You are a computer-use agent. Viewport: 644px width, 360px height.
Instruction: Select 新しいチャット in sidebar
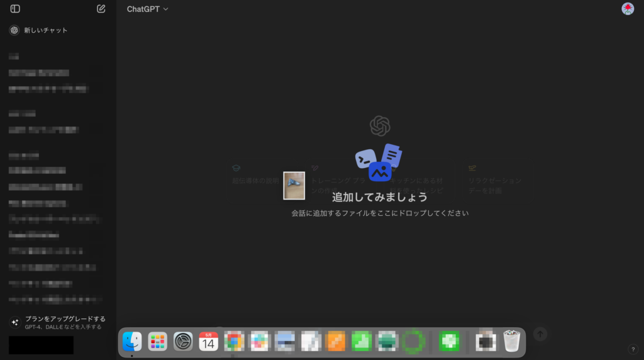click(45, 30)
